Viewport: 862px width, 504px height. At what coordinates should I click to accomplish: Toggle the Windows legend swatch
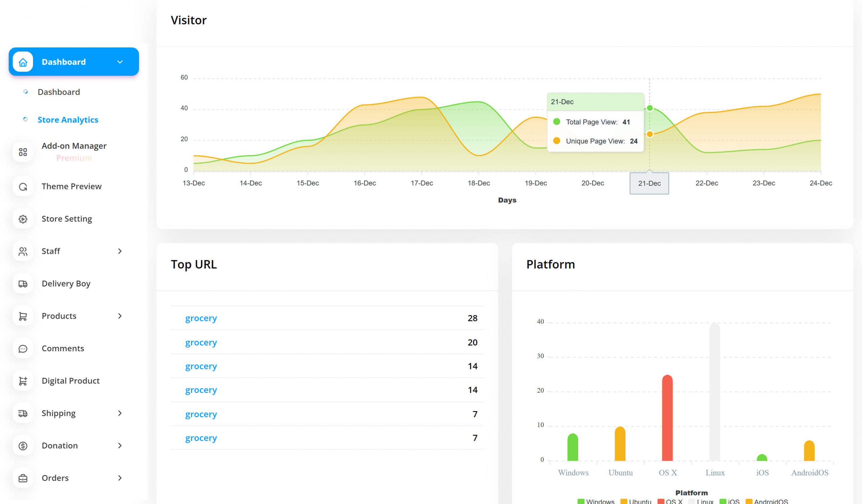click(581, 502)
